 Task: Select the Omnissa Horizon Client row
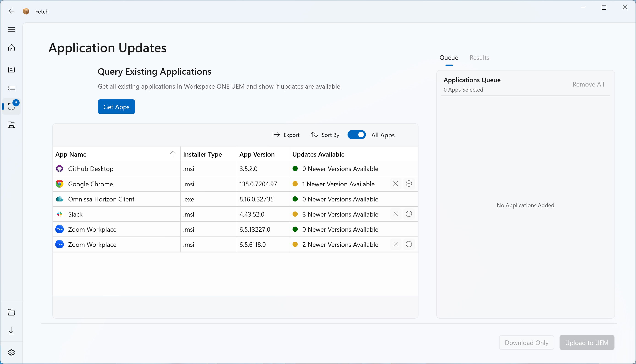101,199
